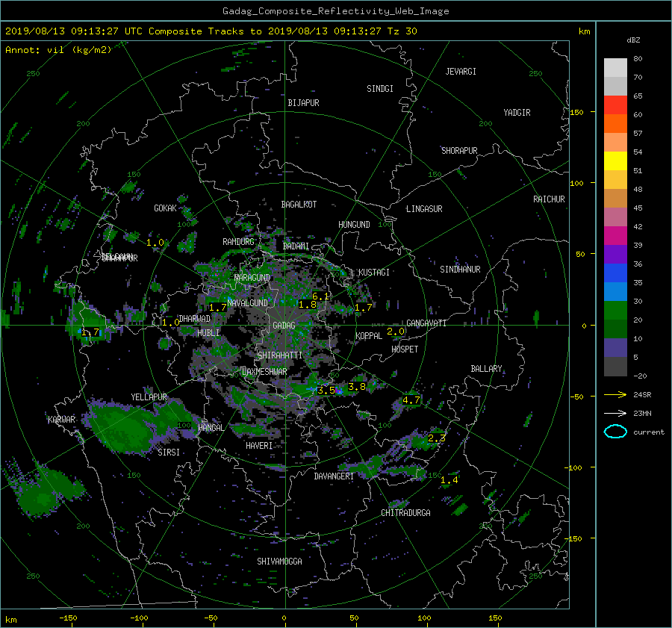Image resolution: width=672 pixels, height=628 pixels.
Task: Select the red 60 dBZ color swatch
Action: pos(615,105)
